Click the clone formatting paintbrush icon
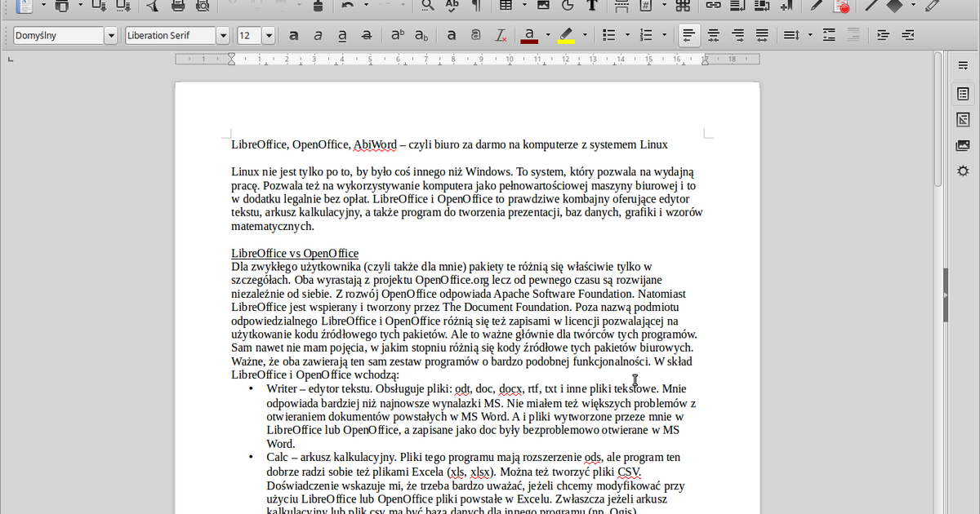980x514 pixels. tap(318, 6)
